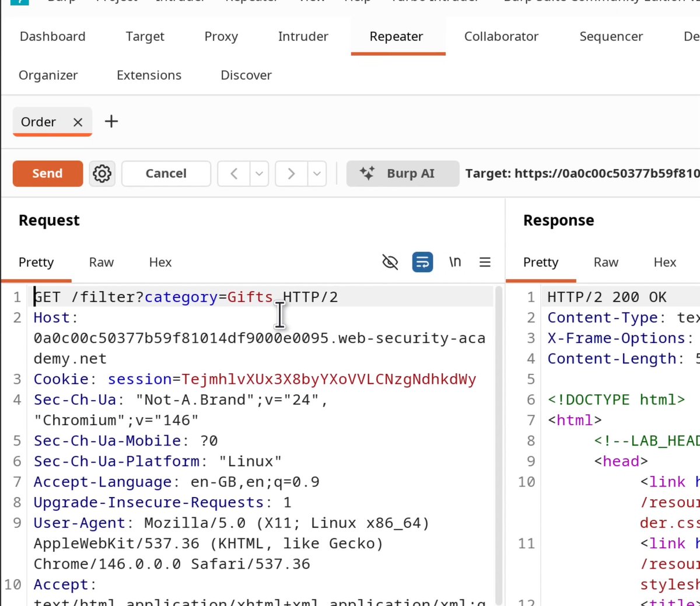Toggle show \n line break characters
Image resolution: width=700 pixels, height=606 pixels.
[x=455, y=262]
